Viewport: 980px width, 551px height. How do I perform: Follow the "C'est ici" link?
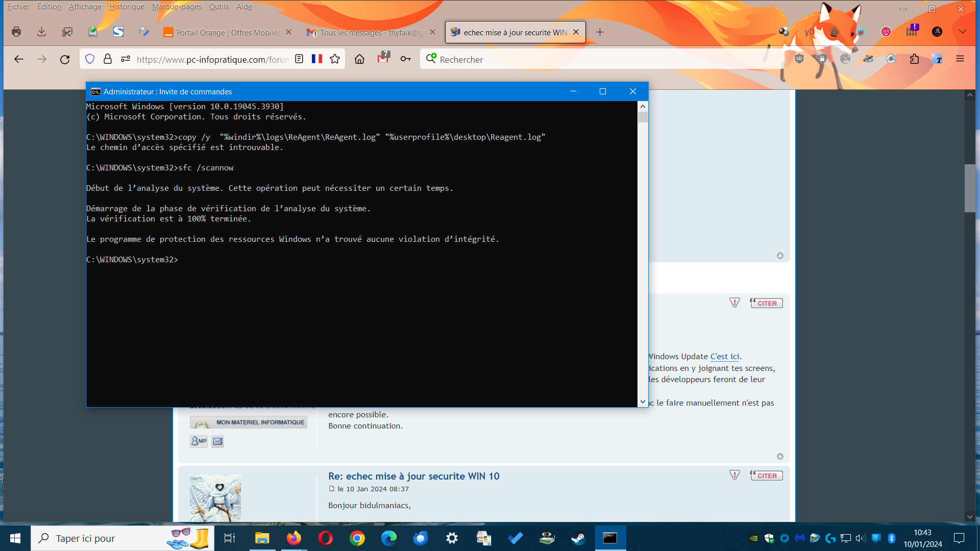724,357
